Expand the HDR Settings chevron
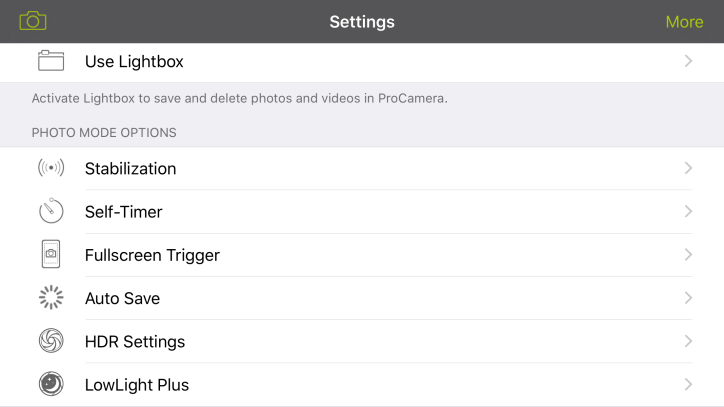724x407 pixels. point(688,341)
